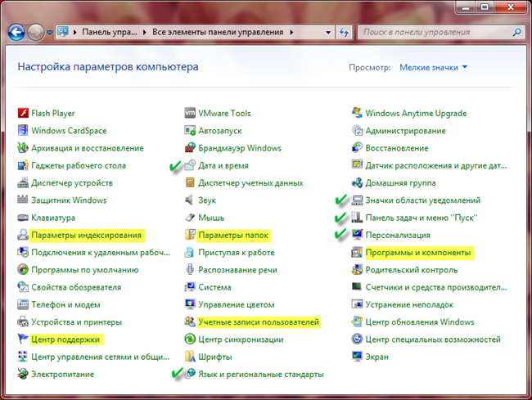Click the Дата и время icon
The image size is (532, 400).
[x=190, y=165]
